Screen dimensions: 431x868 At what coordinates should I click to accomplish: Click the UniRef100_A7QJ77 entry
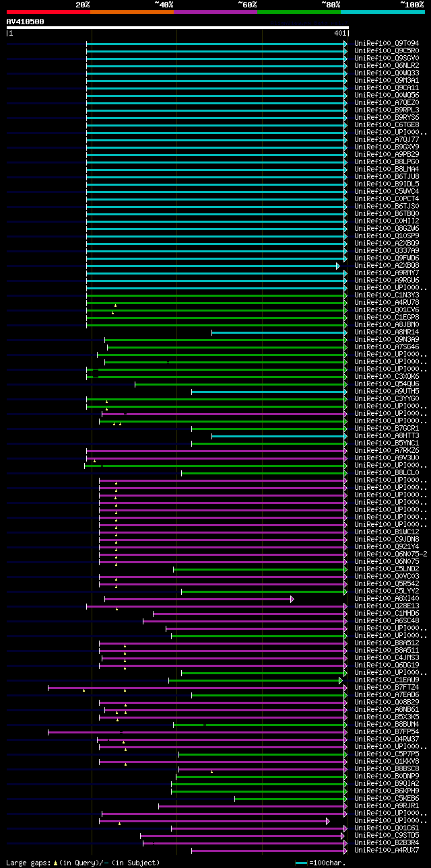(x=387, y=140)
